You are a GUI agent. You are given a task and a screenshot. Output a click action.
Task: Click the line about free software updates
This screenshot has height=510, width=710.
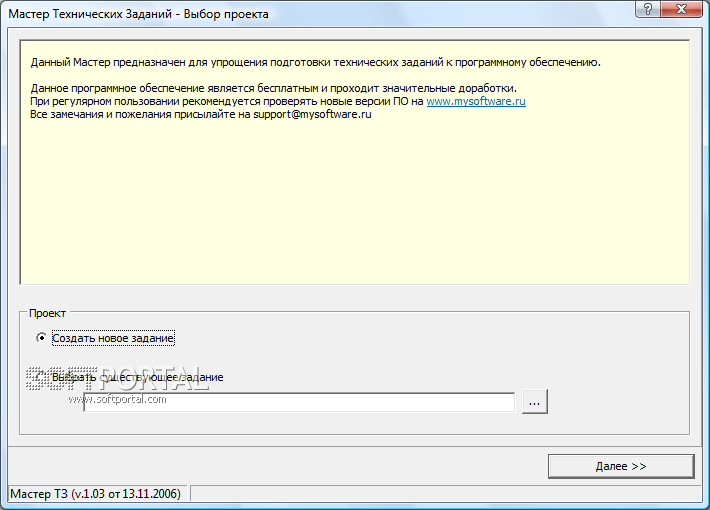point(273,89)
